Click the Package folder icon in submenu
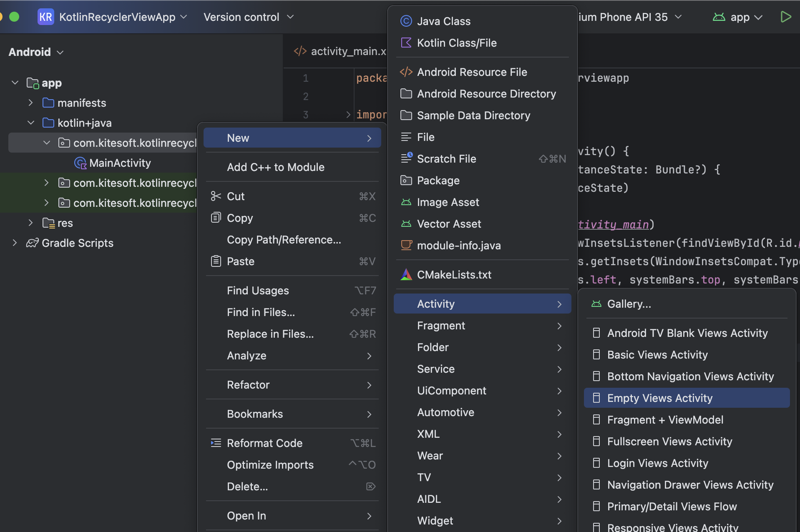The image size is (800, 532). point(406,181)
